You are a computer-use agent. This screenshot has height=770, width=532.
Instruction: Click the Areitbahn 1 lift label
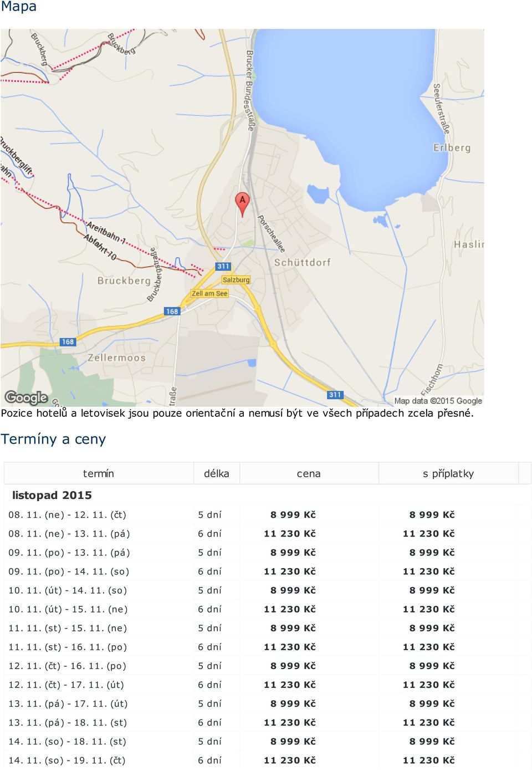106,232
